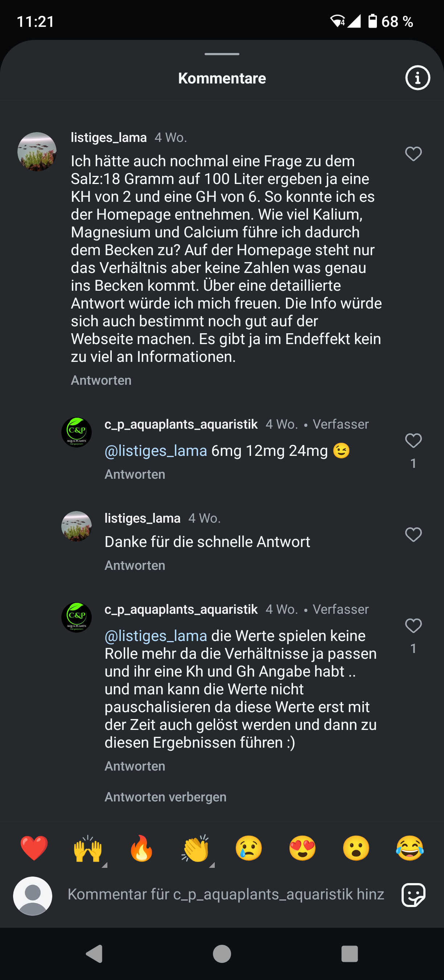444x980 pixels.
Task: Pick the raised hands emoji
Action: (88, 848)
